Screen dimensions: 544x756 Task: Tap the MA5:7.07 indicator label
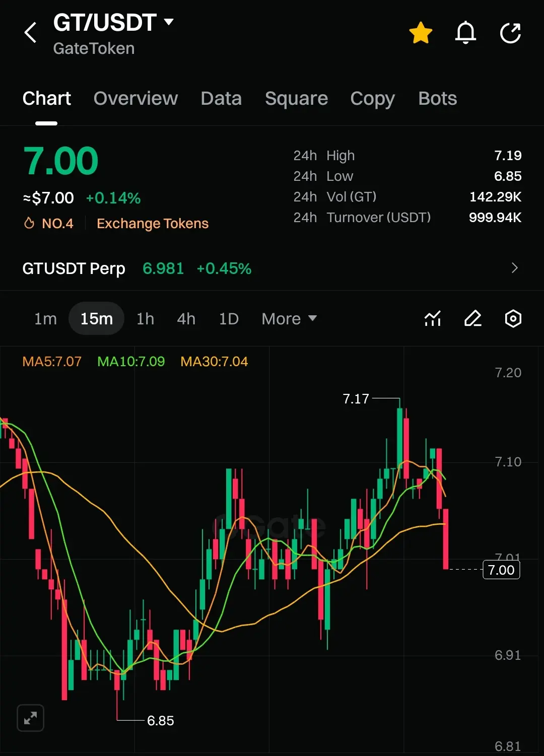click(x=52, y=362)
